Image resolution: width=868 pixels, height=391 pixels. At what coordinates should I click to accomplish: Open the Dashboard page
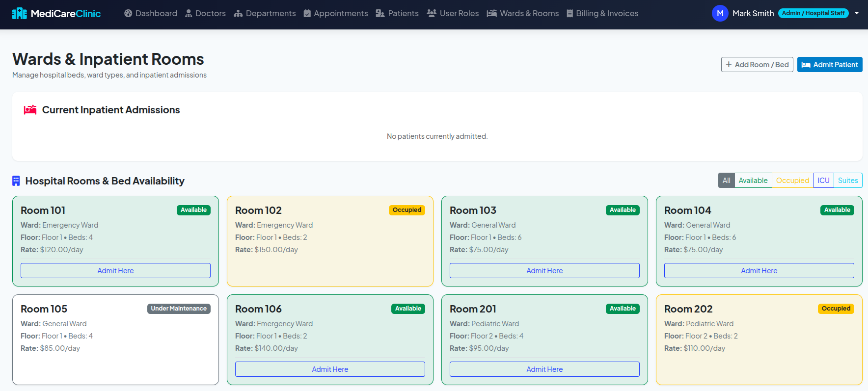coord(151,13)
